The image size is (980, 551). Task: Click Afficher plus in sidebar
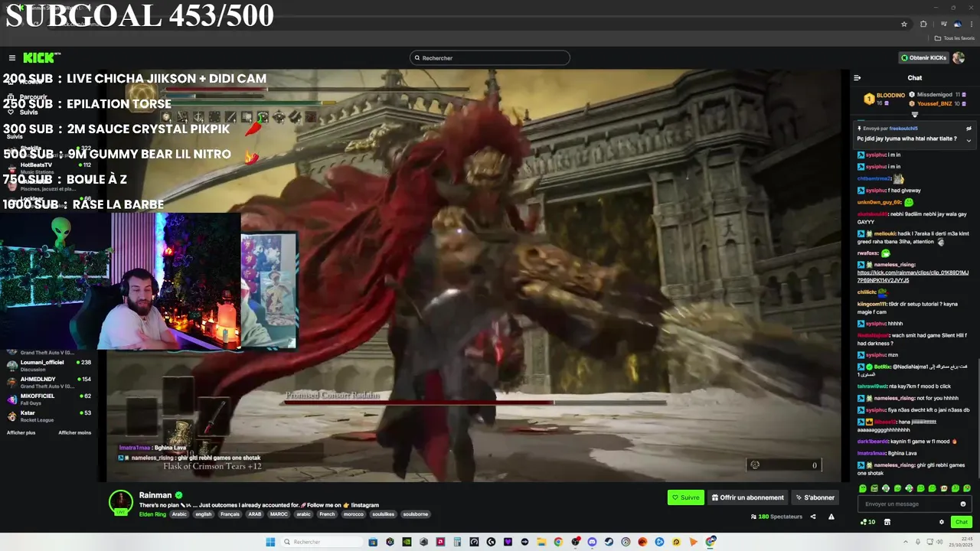21,432
